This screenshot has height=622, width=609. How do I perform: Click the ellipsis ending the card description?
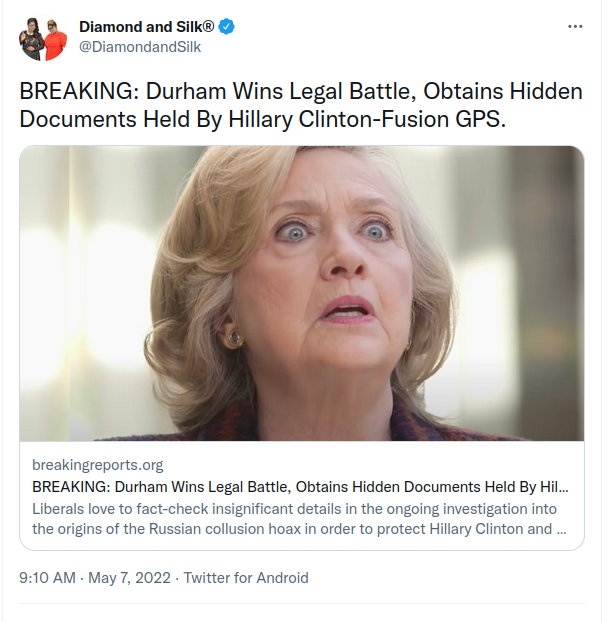[561, 531]
